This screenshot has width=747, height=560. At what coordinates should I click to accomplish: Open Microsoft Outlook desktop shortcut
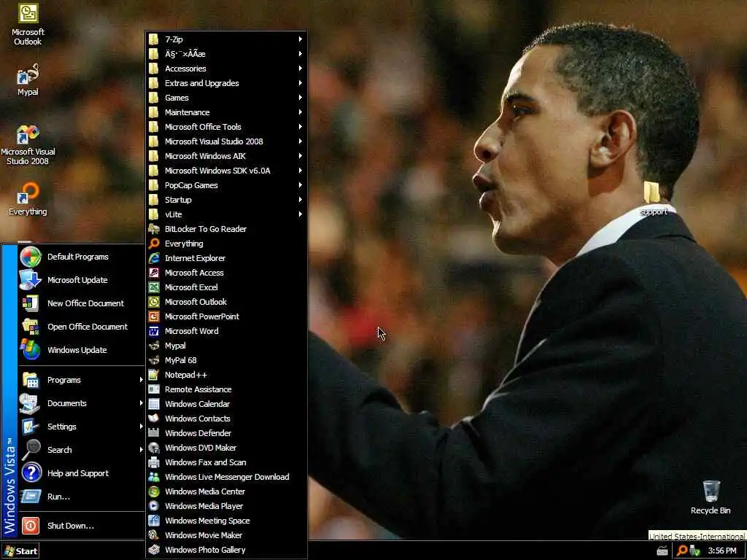pos(28,25)
